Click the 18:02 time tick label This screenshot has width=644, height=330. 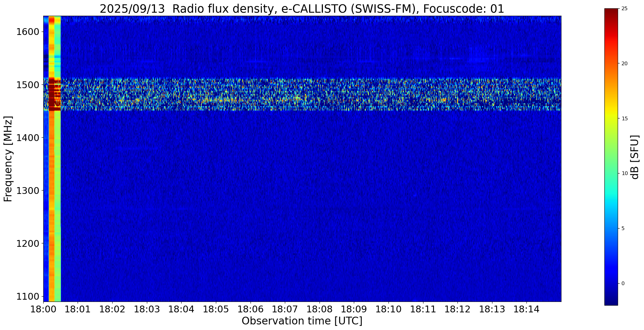tap(112, 309)
